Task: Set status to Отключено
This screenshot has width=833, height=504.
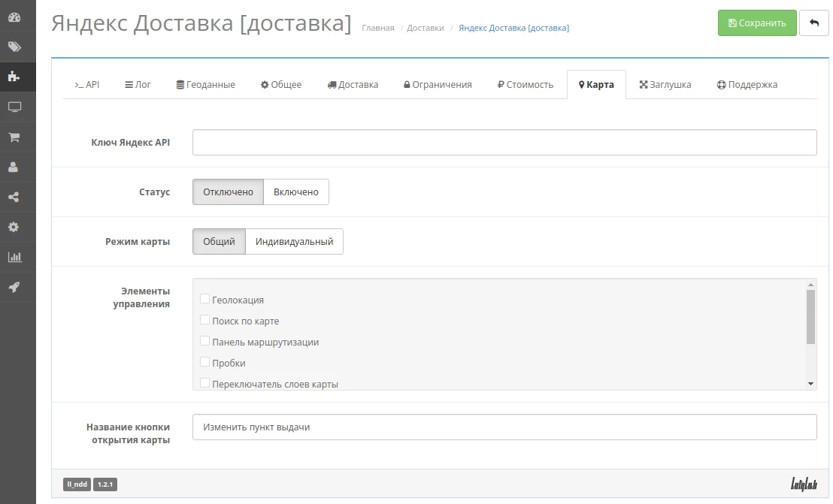Action: tap(228, 192)
